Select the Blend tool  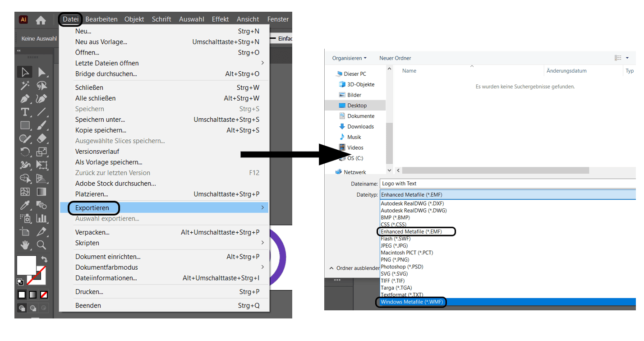pos(41,205)
